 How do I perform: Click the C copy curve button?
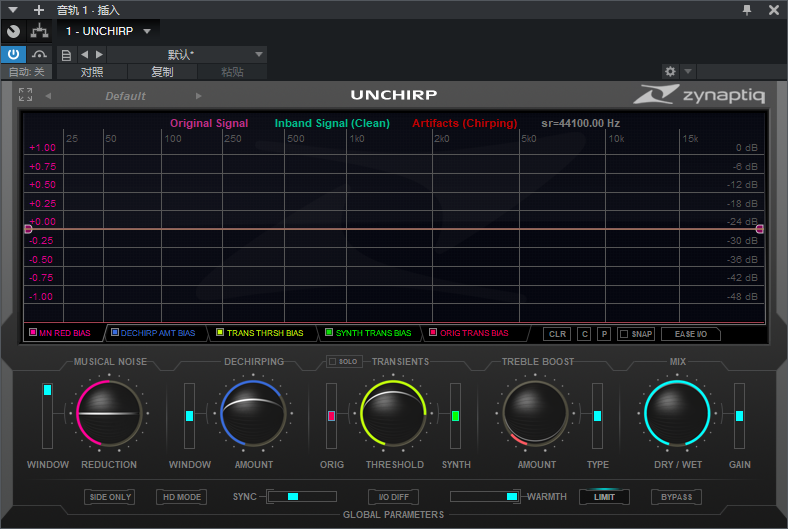tap(584, 334)
